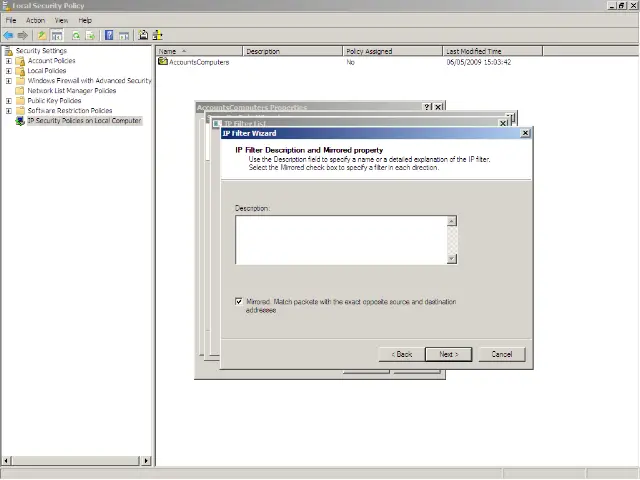
Task: Click the Refresh toolbar icon
Action: point(75,35)
